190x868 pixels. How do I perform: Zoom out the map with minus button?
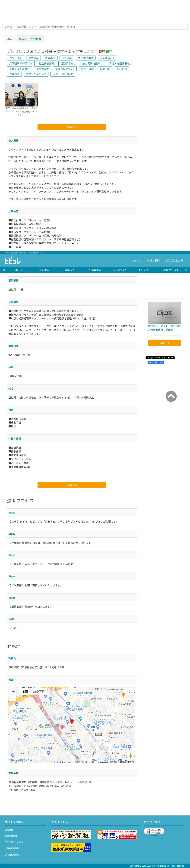pos(13,698)
